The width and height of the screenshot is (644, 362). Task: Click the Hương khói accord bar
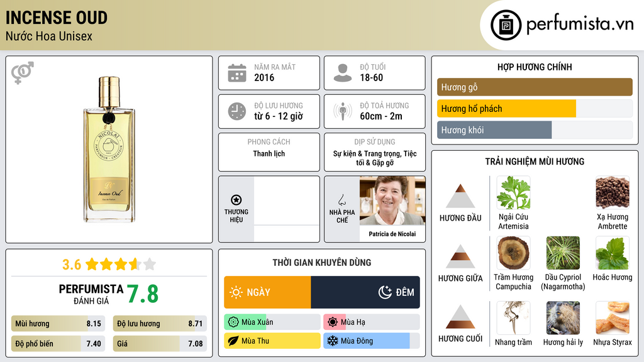pyautogui.click(x=535, y=129)
